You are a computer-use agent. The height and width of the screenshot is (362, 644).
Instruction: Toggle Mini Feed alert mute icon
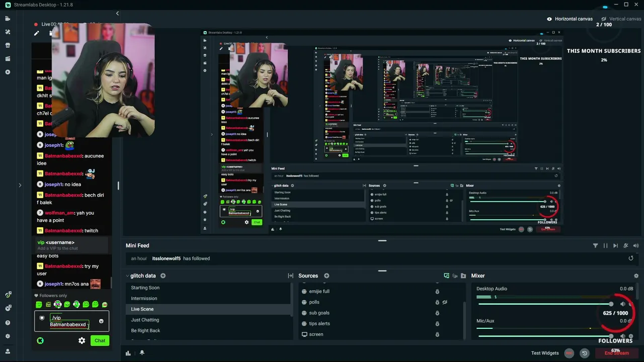click(626, 246)
